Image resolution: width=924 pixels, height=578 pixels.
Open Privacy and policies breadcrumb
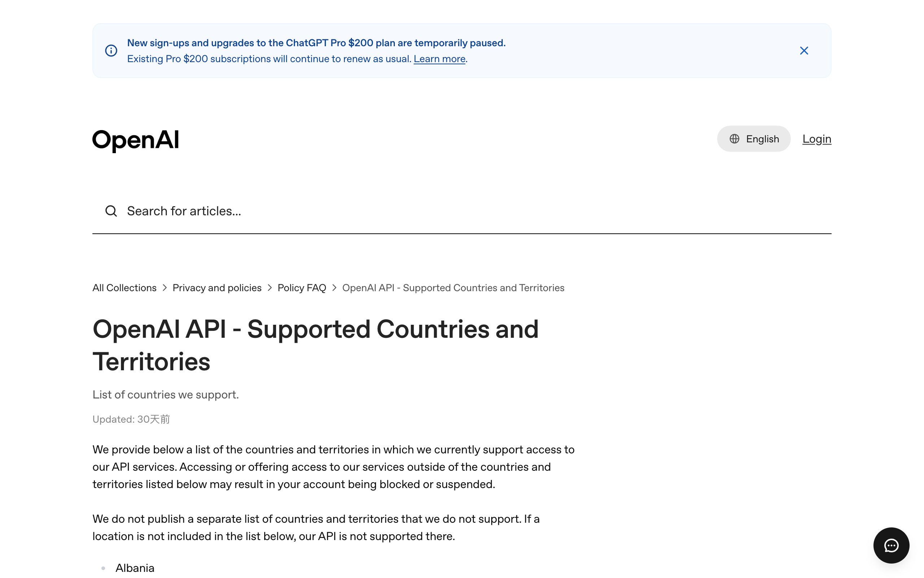[217, 288]
